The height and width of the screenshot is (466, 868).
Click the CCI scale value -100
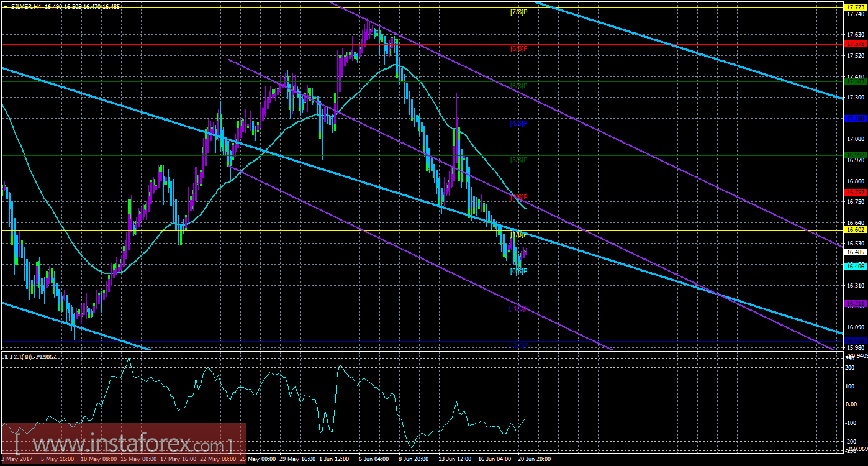click(x=852, y=423)
